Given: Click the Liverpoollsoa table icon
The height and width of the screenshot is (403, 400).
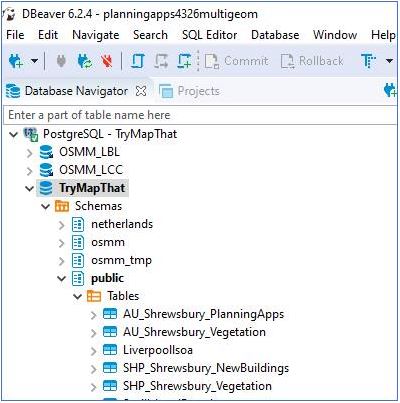Looking at the screenshot, I should 110,350.
